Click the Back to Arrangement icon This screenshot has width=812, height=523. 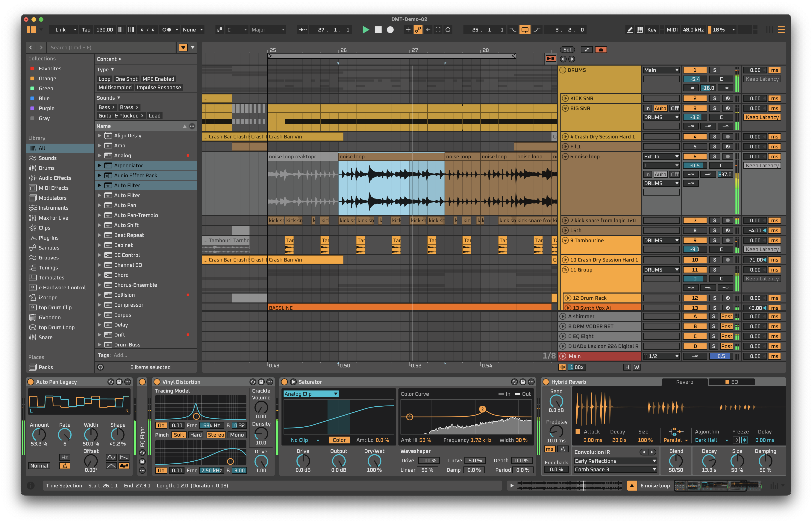tap(550, 59)
